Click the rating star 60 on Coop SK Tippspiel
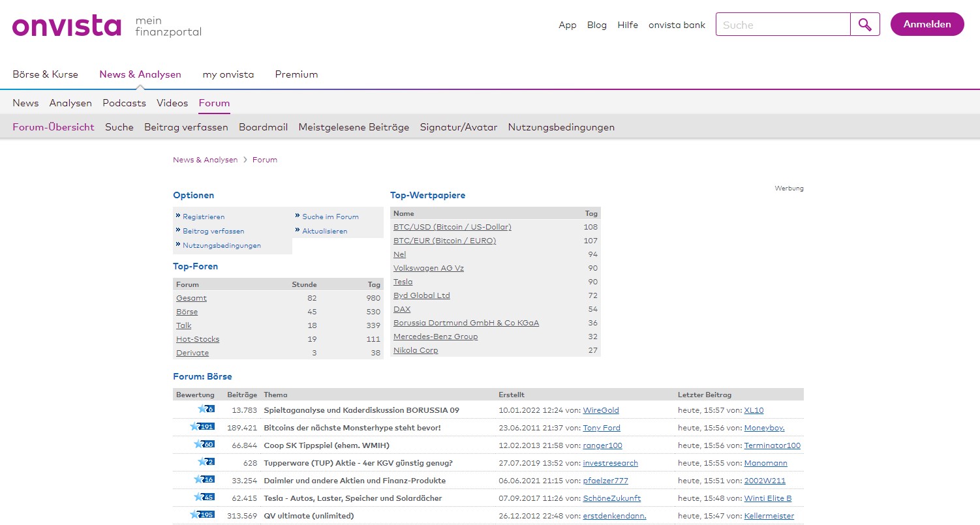Viewport: 980px width, 525px height. click(204, 444)
